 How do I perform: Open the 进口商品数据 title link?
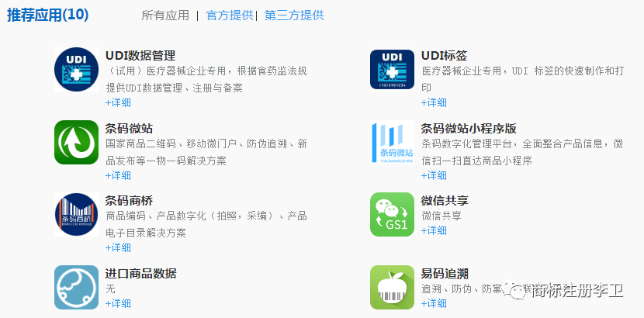coord(141,273)
